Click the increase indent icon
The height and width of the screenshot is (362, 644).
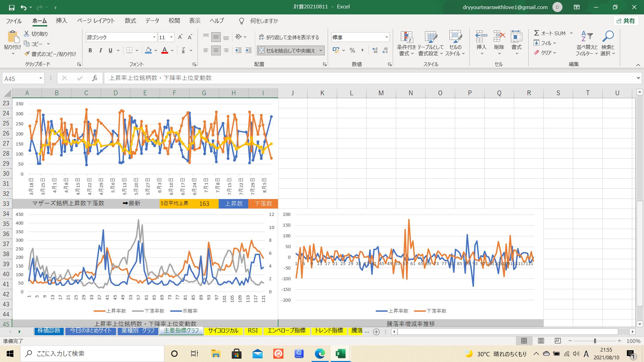249,51
